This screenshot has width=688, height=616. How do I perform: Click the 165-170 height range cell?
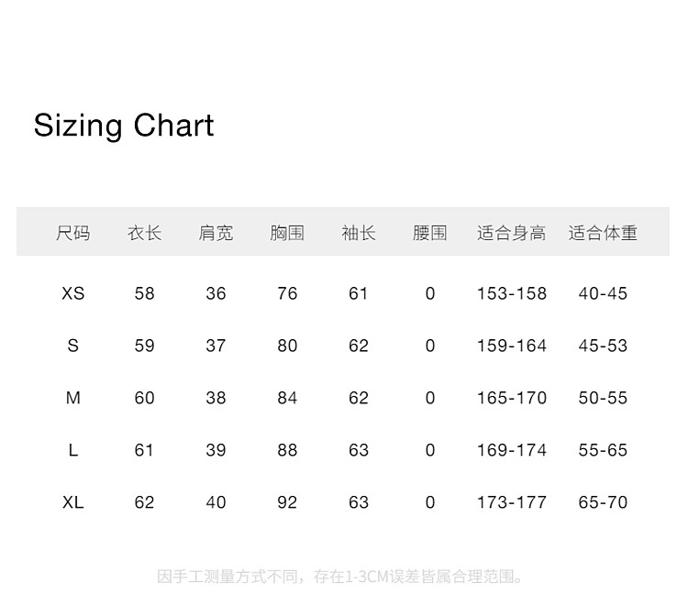(x=511, y=398)
